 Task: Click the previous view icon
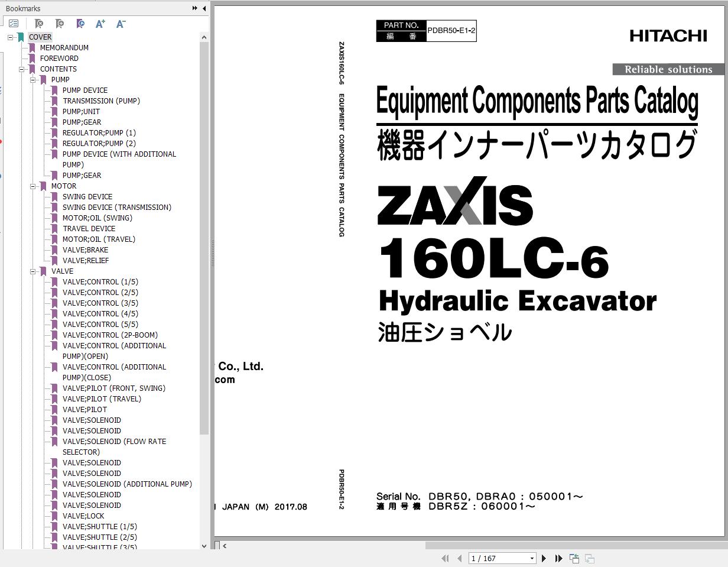(574, 558)
